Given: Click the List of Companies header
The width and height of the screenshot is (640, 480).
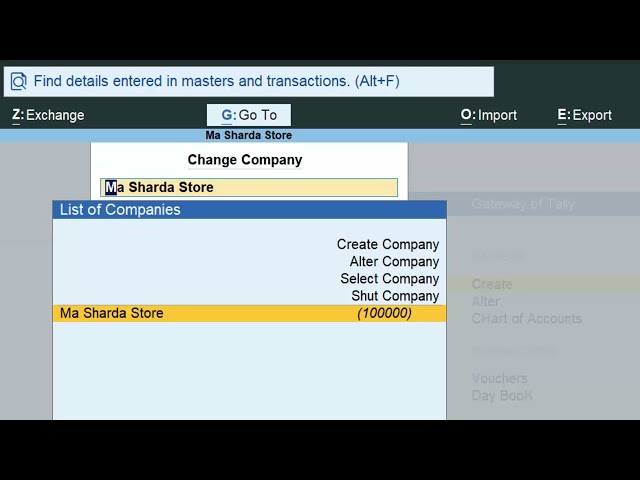Looking at the screenshot, I should [249, 210].
